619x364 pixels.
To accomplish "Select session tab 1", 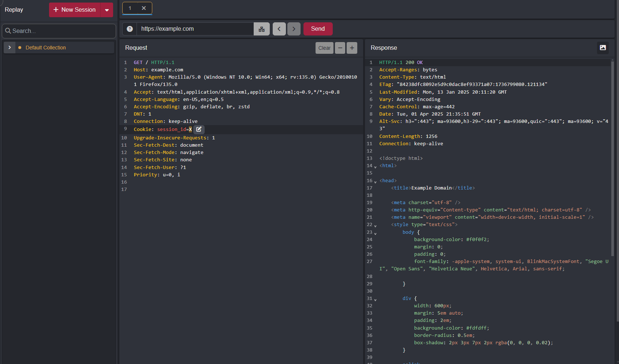I will coord(130,8).
